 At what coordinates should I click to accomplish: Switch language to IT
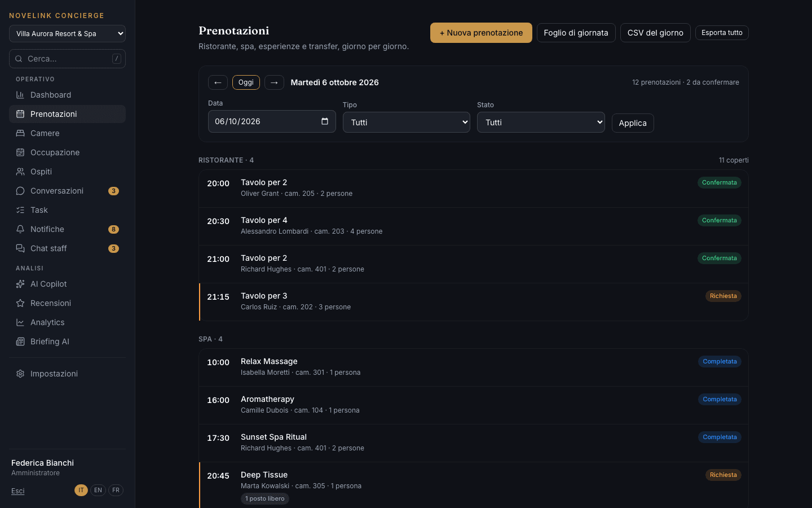point(81,490)
